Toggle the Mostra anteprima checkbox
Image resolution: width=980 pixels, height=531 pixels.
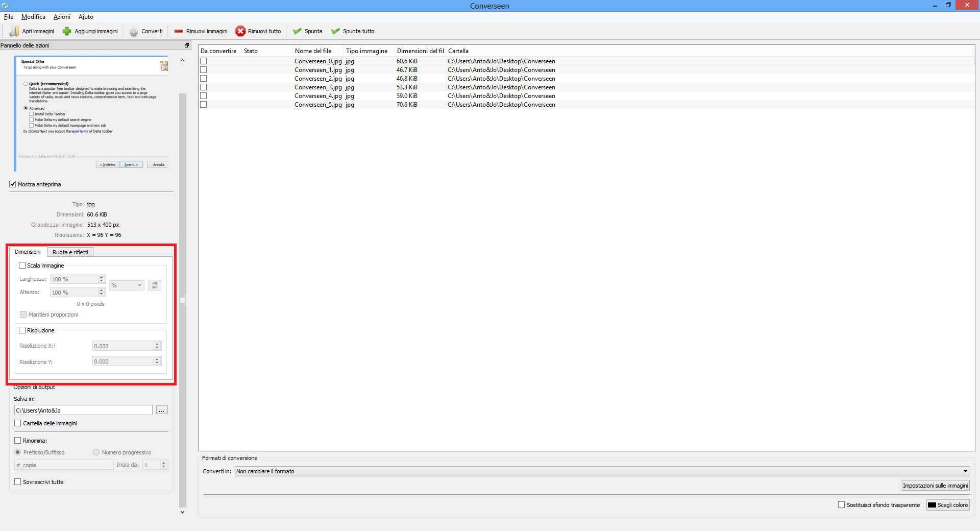click(x=13, y=184)
